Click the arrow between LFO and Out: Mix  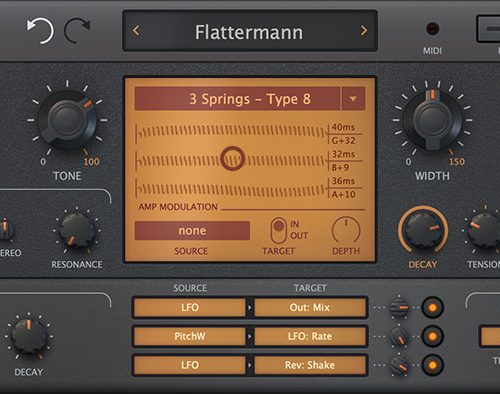[x=250, y=307]
